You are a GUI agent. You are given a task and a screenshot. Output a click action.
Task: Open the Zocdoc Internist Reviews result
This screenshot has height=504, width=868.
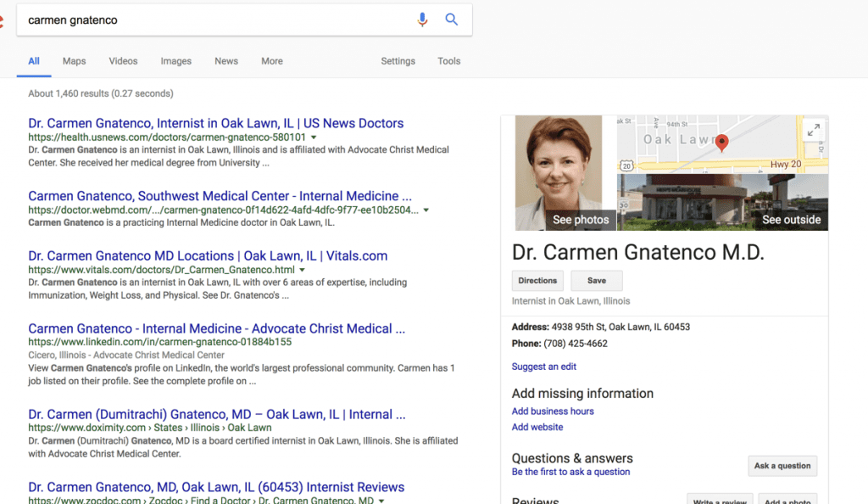(x=216, y=487)
